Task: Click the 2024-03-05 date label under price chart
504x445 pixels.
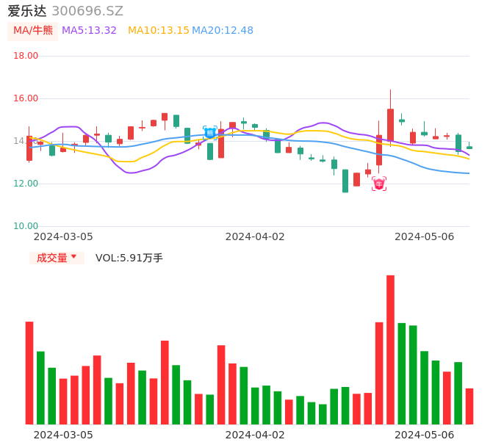Action: 63,236
